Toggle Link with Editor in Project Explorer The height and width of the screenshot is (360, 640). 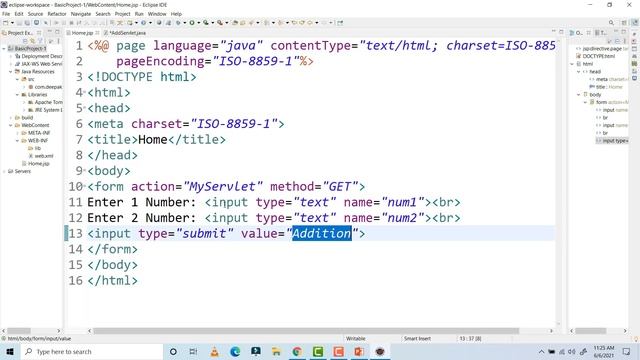pyautogui.click(x=33, y=41)
